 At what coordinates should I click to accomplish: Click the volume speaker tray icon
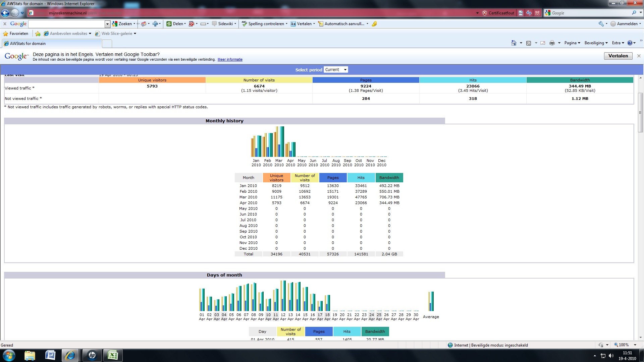(611, 356)
